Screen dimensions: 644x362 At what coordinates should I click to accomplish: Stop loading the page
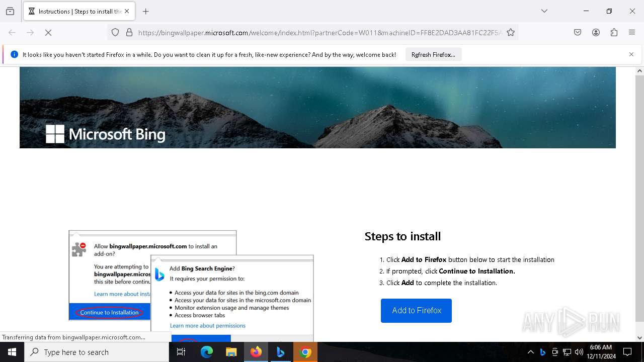click(48, 32)
